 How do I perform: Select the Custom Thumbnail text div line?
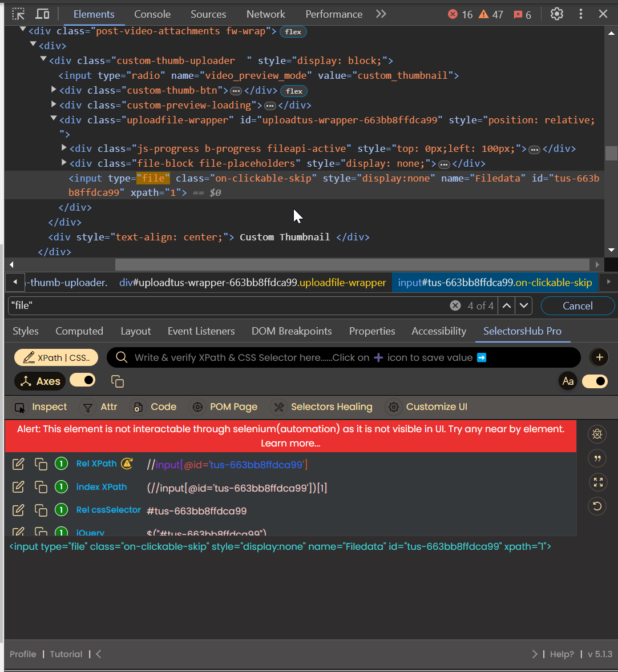click(209, 237)
